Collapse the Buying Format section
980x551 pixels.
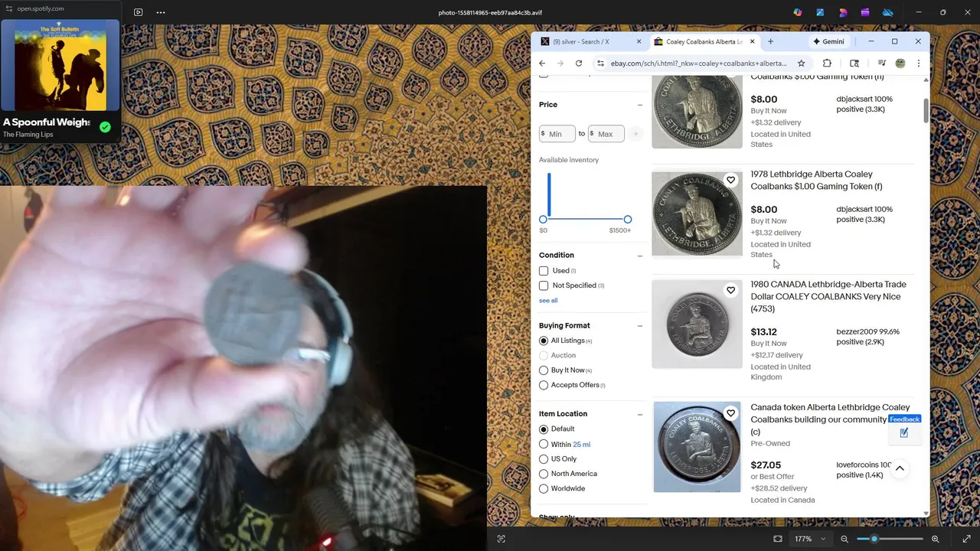[639, 326]
